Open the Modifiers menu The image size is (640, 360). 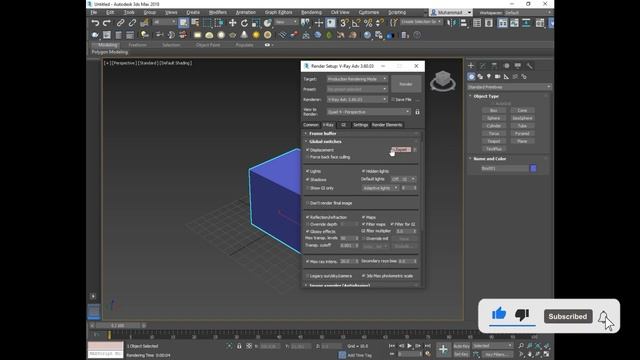pyautogui.click(x=218, y=13)
